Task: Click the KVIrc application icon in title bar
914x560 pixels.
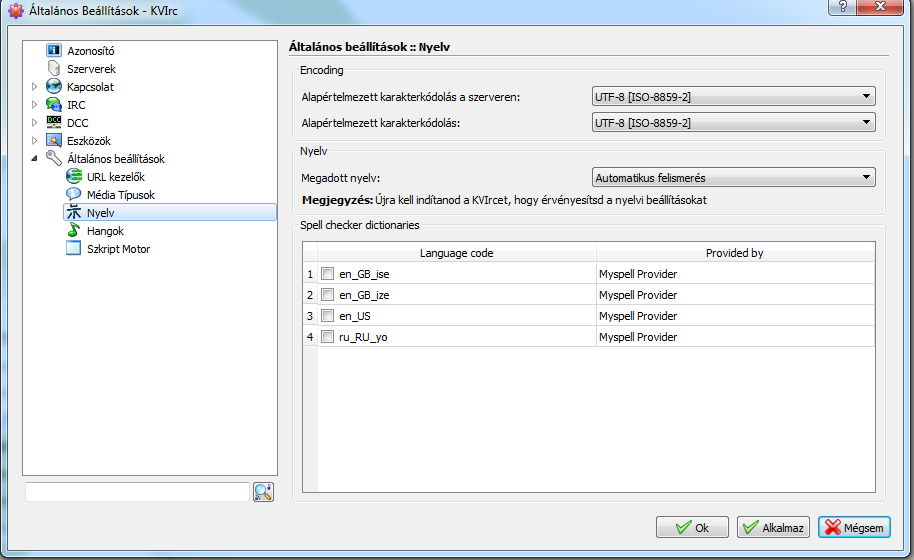Action: [x=16, y=10]
